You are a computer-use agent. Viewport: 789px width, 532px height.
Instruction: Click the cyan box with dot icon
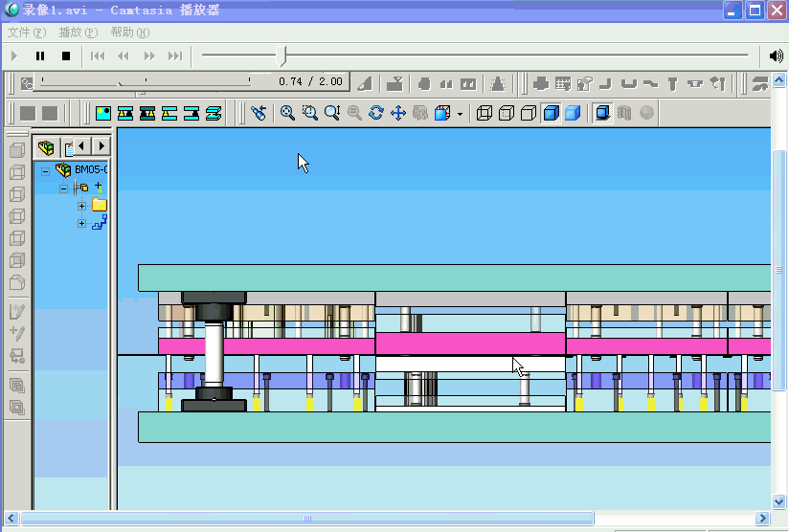tap(103, 113)
